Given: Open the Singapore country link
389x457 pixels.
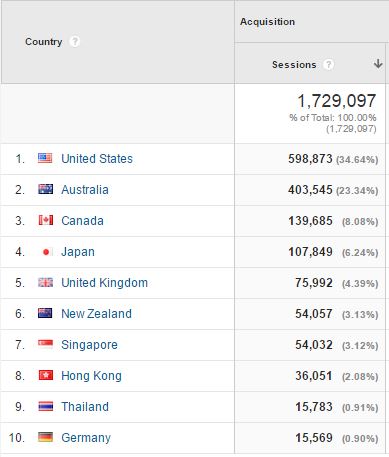Looking at the screenshot, I should pos(89,345).
